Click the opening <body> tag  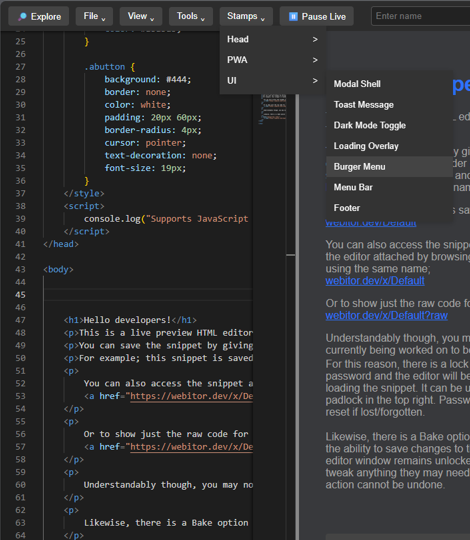tap(58, 269)
